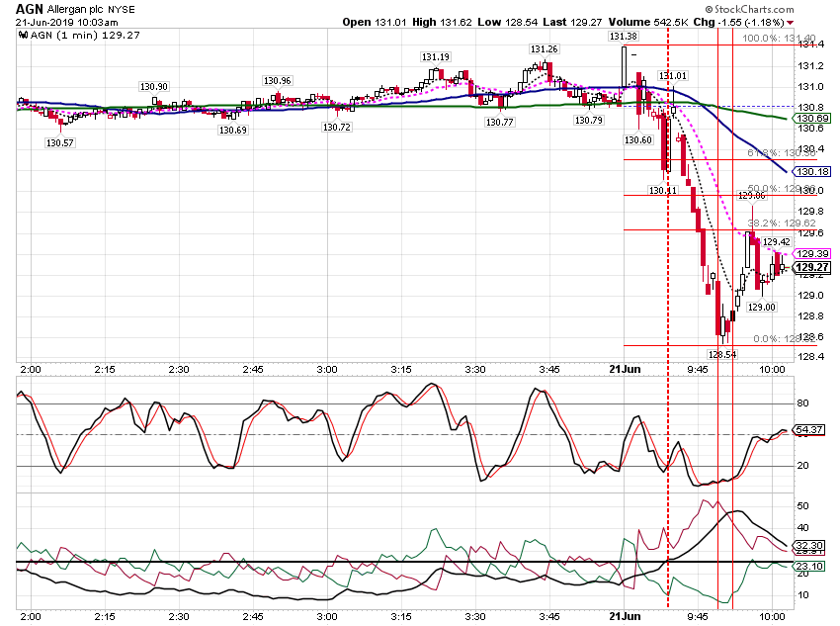Click the StockCharts.com link at top right
Viewport: 840px width, 626px height.
[x=749, y=9]
